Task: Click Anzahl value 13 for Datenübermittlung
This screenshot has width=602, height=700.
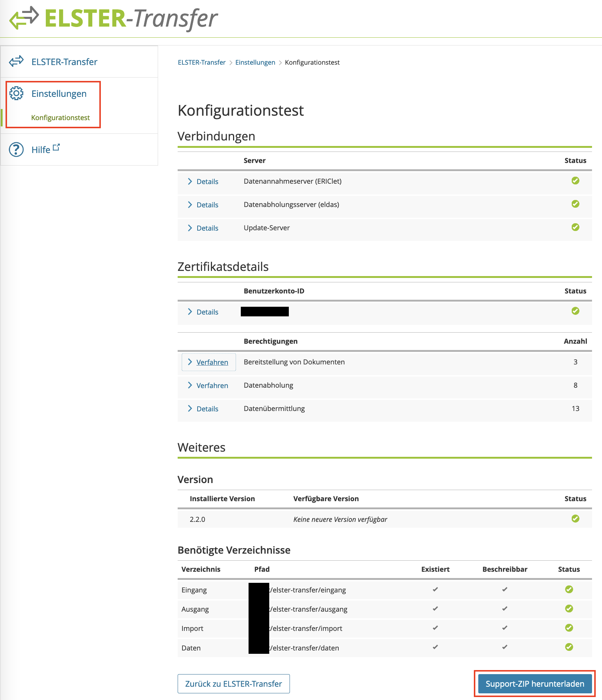Action: pos(575,408)
